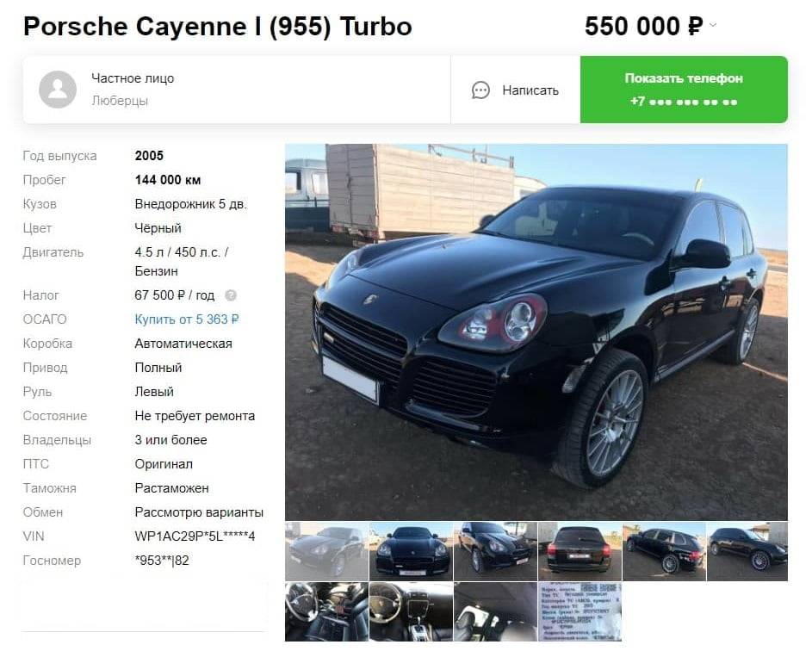Select the fifth thumbnail showing side profile
The image size is (812, 651).
click(x=665, y=552)
